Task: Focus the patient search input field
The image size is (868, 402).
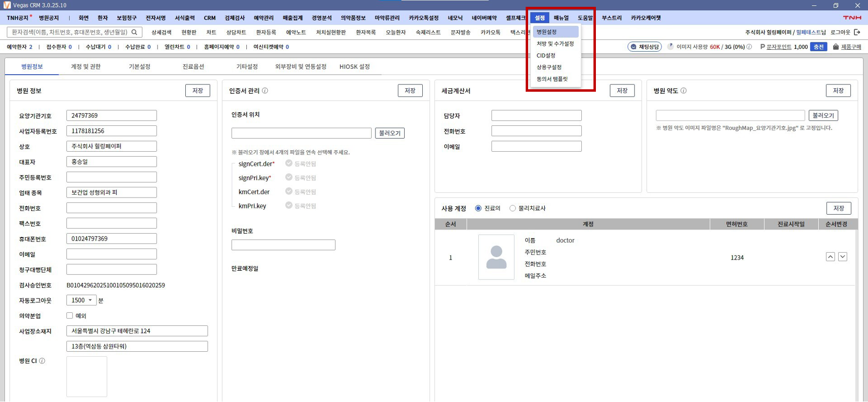Action: (x=75, y=32)
